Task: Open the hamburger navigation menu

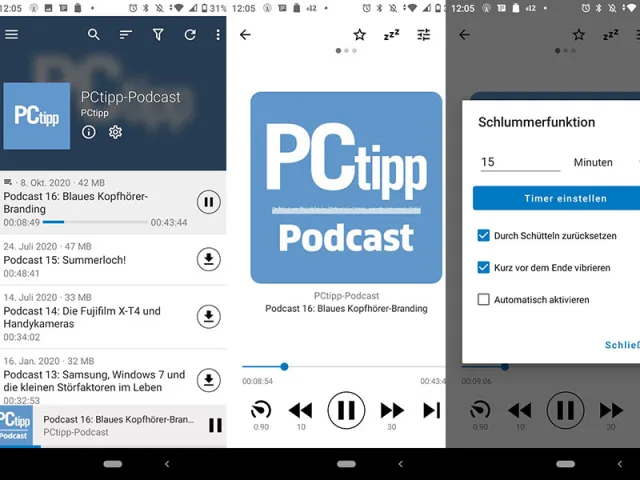Action: [x=11, y=35]
